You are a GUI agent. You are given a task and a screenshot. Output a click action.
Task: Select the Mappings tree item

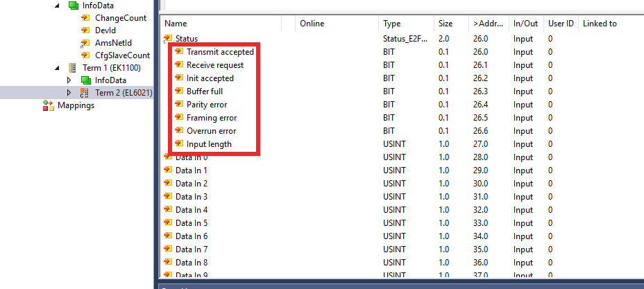point(76,105)
